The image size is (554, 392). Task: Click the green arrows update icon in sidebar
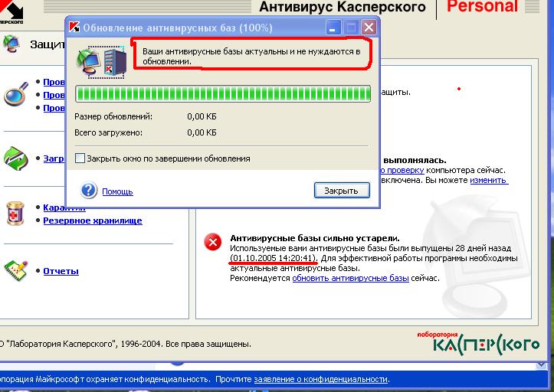15,158
